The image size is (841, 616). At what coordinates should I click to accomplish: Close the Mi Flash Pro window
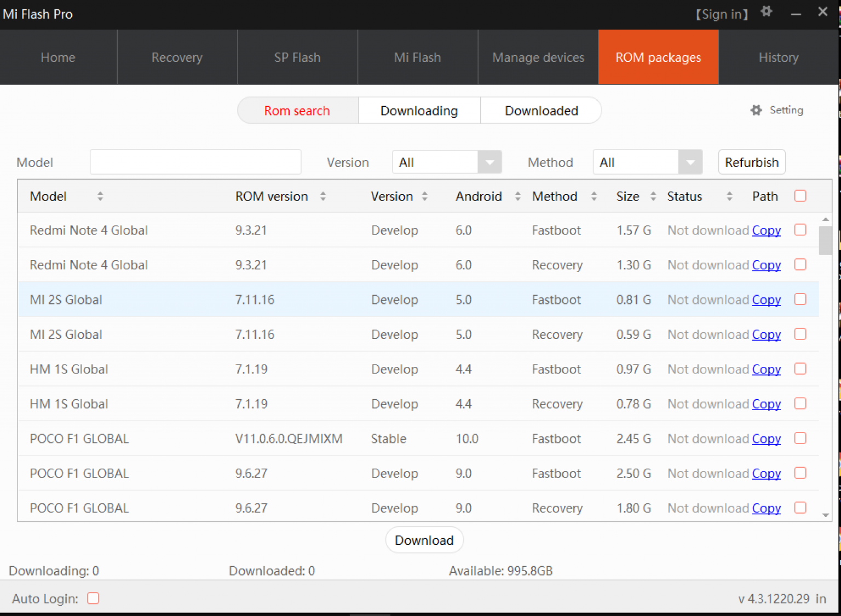click(x=823, y=11)
